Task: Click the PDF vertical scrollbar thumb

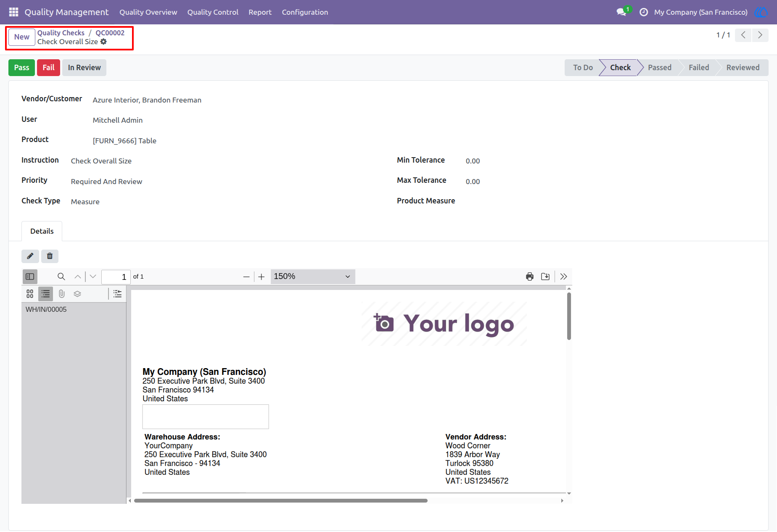Action: pyautogui.click(x=569, y=316)
